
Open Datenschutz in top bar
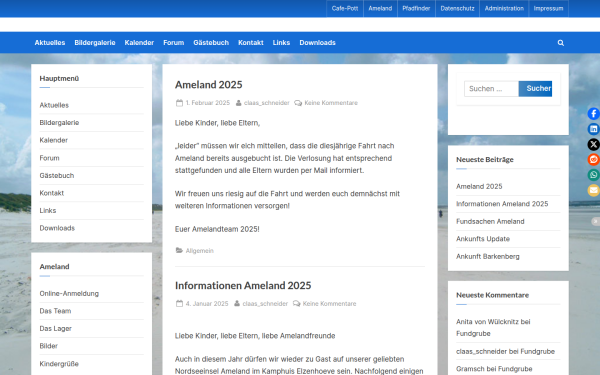point(457,8)
